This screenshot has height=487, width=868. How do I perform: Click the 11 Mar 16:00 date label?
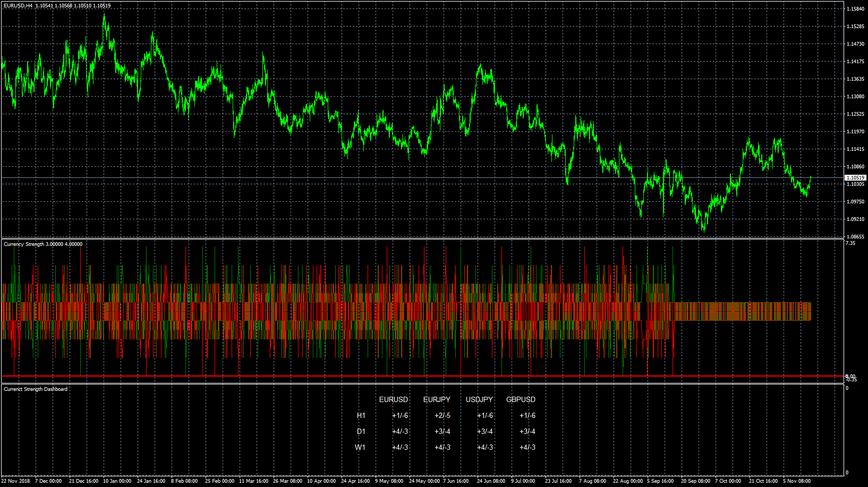point(253,481)
